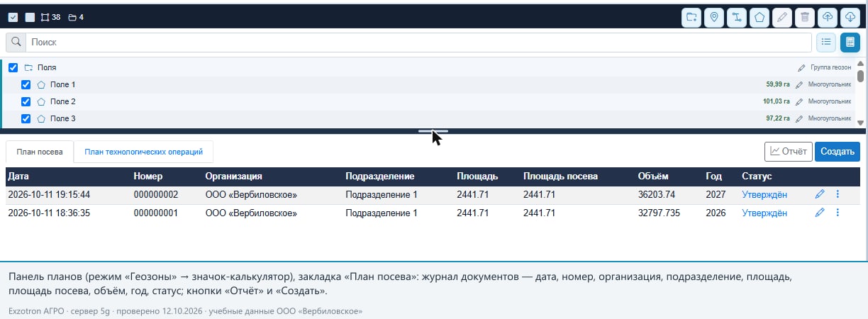Sort by the Дата column header

18,177
